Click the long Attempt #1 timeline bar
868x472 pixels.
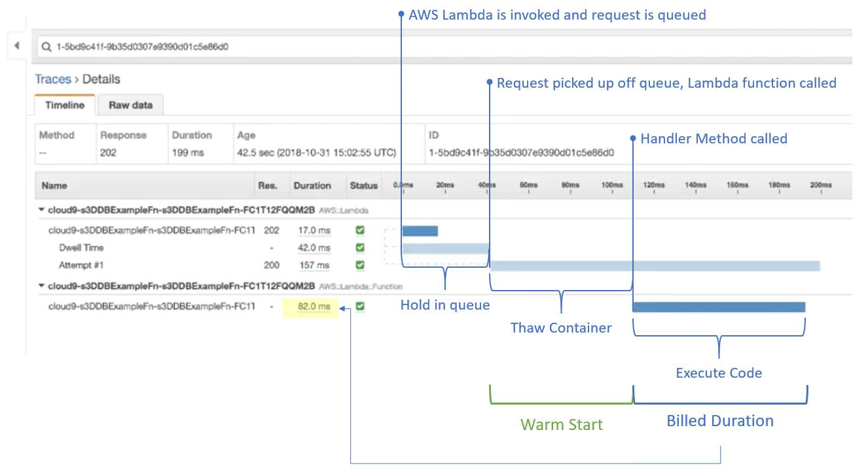point(655,265)
